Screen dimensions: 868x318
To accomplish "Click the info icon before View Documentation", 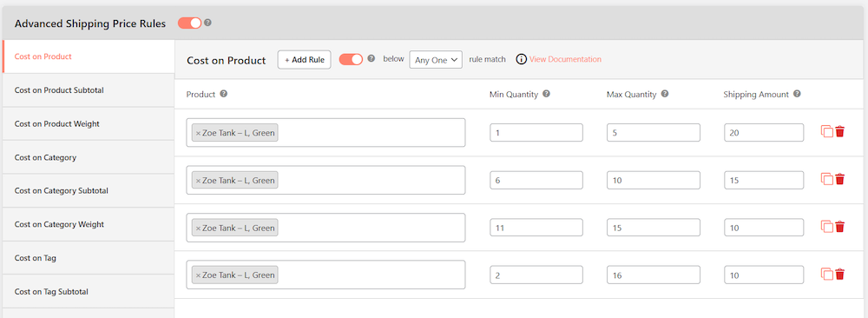I will pos(521,59).
